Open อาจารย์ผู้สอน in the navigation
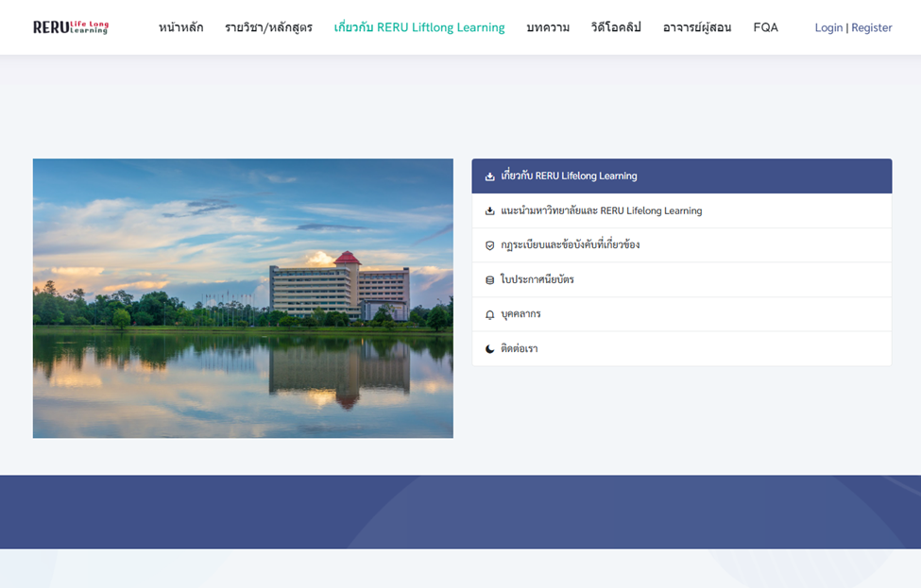The width and height of the screenshot is (921, 588). (697, 27)
